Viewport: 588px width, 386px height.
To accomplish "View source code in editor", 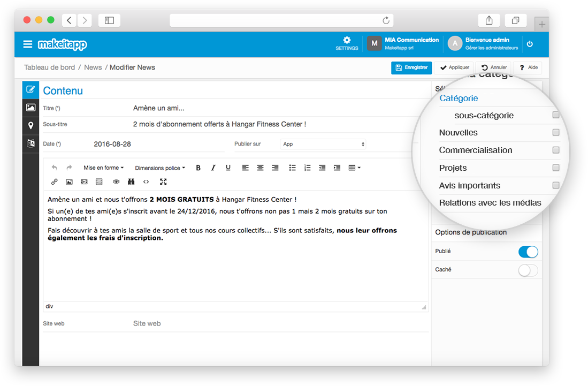I will [146, 182].
